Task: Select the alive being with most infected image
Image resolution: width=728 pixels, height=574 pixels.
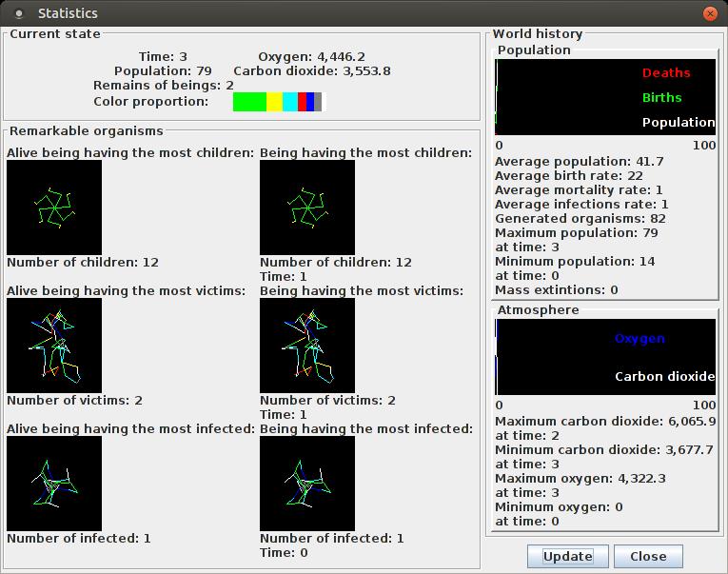Action: click(x=54, y=483)
